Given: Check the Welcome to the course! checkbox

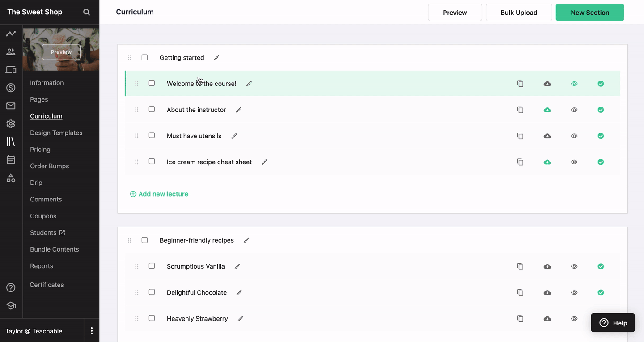Looking at the screenshot, I should coord(152,83).
